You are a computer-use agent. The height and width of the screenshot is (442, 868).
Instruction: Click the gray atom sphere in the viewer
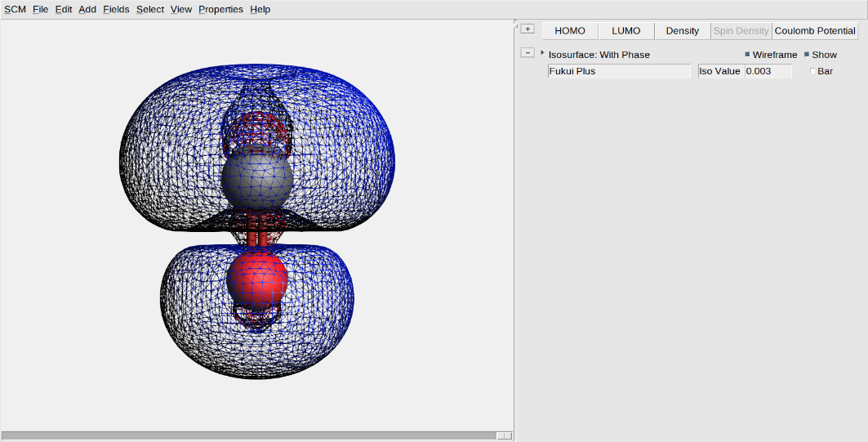pyautogui.click(x=256, y=179)
